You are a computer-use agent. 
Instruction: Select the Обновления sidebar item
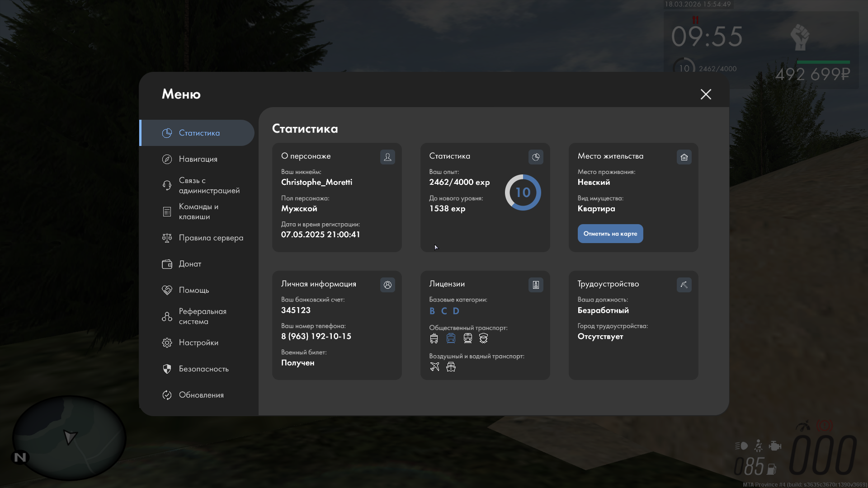tap(201, 395)
